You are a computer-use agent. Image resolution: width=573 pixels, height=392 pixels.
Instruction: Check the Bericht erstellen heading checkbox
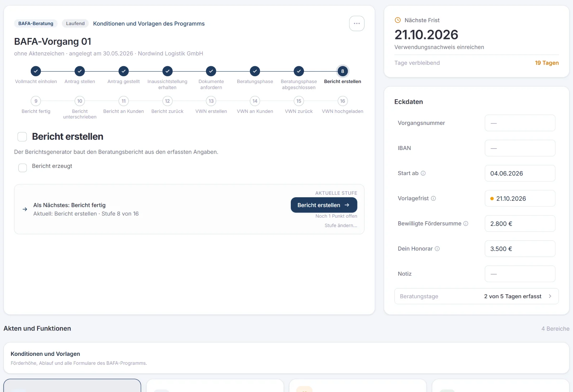(22, 137)
